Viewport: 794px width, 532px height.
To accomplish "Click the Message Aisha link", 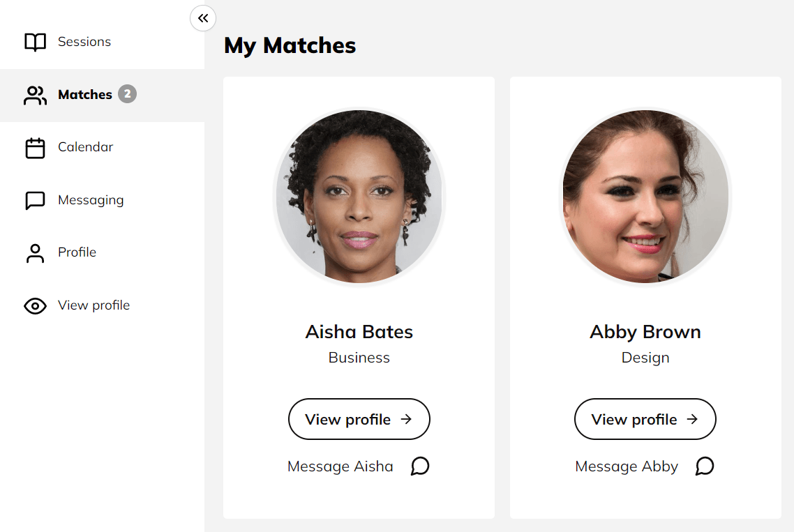I will [340, 466].
